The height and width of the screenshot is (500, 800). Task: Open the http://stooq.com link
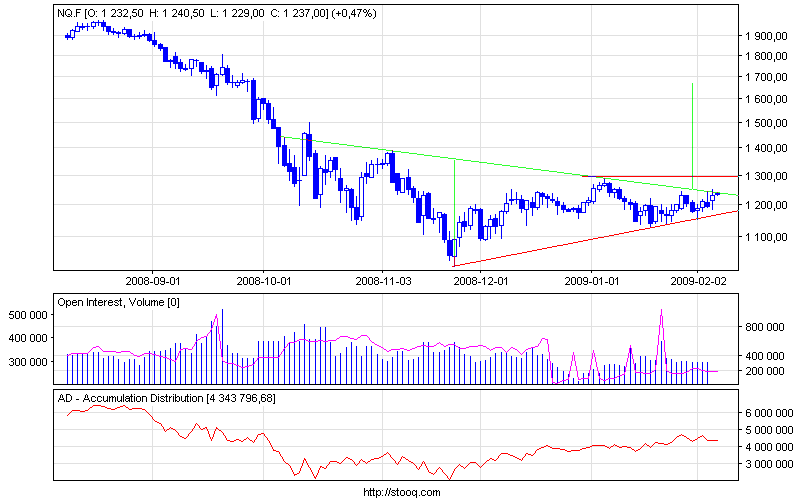click(x=402, y=492)
